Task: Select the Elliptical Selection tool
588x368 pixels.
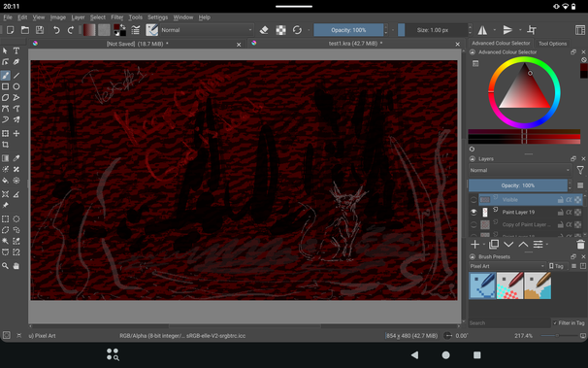Action: point(16,219)
